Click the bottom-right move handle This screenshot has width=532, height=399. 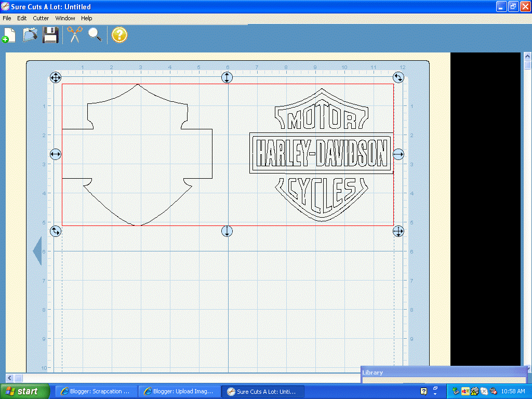click(398, 231)
